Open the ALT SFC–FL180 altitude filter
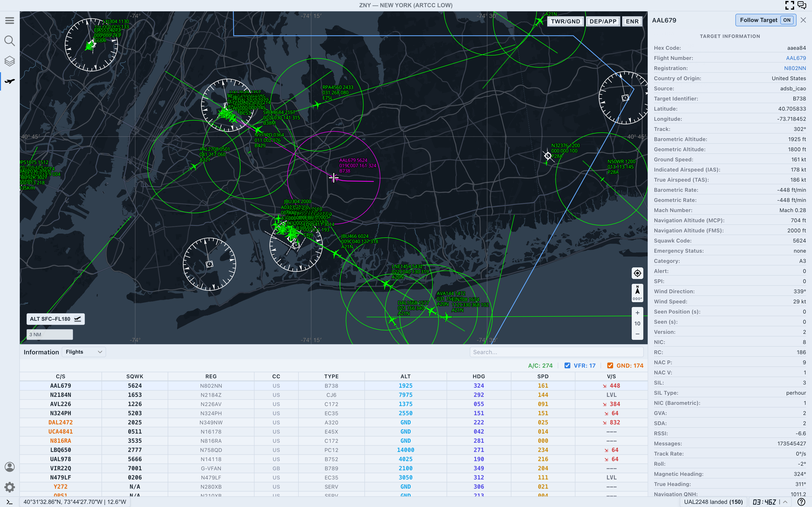The height and width of the screenshot is (507, 812). point(55,319)
